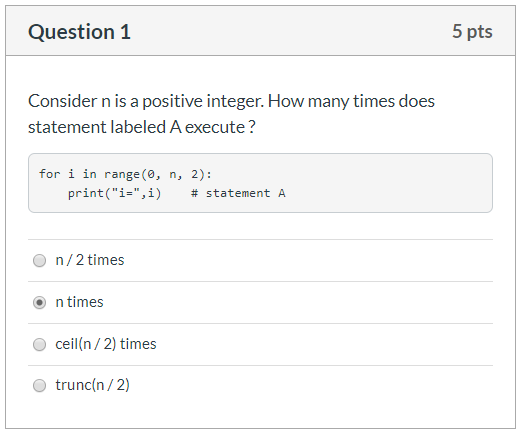The width and height of the screenshot is (517, 441).
Task: Click the "for i in range(0, n, 2):" code line
Action: pyautogui.click(x=125, y=174)
